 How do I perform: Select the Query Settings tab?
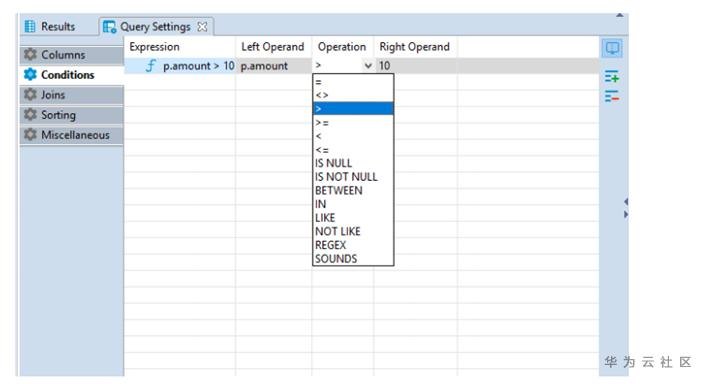[155, 27]
